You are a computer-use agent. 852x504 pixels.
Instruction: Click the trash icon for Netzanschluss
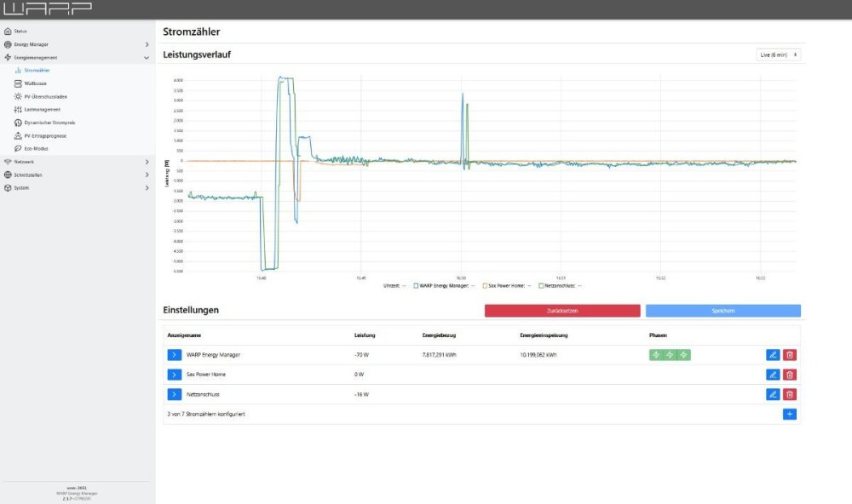click(790, 394)
